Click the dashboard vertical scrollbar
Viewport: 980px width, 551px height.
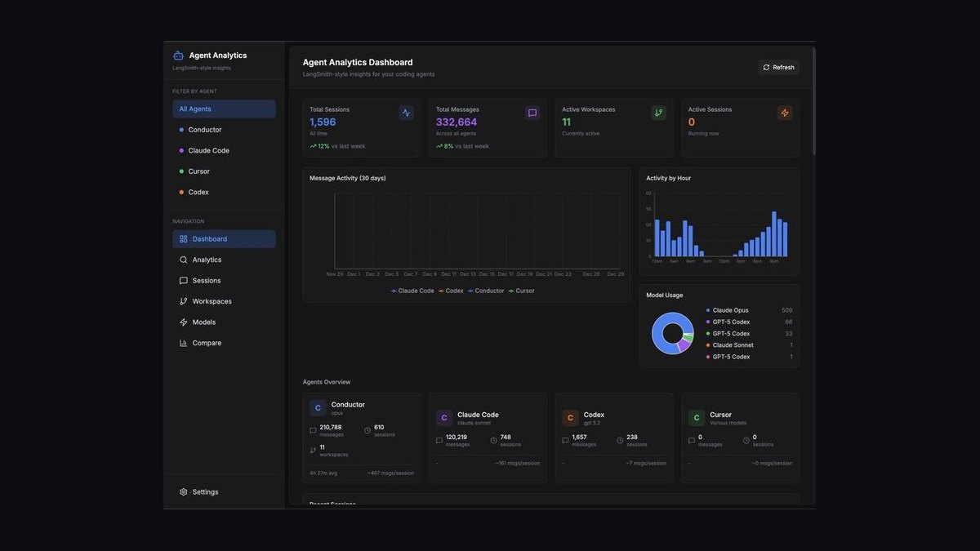tap(813, 102)
